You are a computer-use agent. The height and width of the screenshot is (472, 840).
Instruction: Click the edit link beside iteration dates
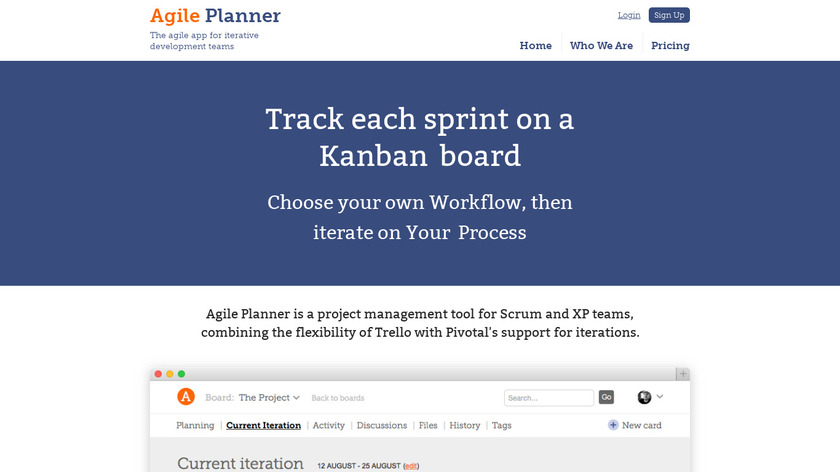(411, 466)
